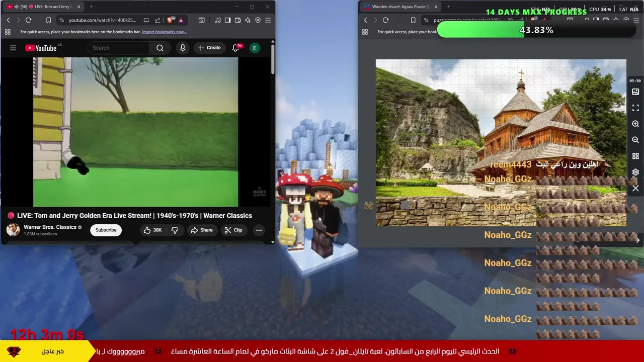Click the install/cast icon in YouTube address bar

click(x=146, y=20)
